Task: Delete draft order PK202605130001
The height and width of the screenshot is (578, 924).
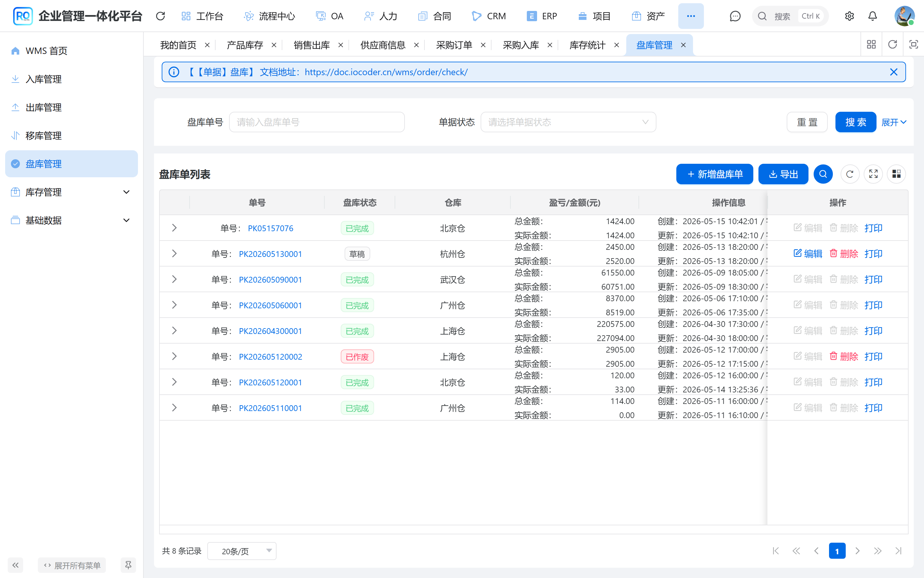Action: pyautogui.click(x=844, y=253)
